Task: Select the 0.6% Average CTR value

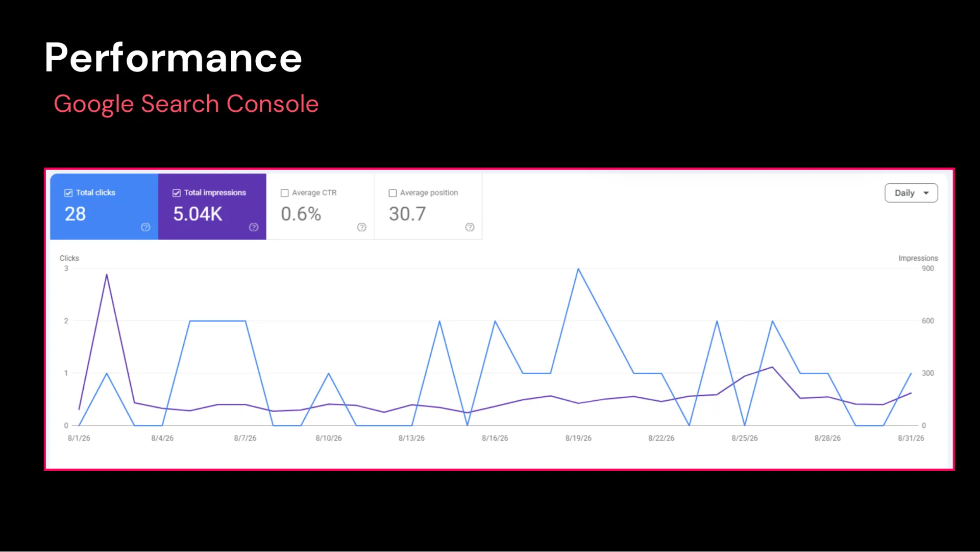Action: [301, 214]
